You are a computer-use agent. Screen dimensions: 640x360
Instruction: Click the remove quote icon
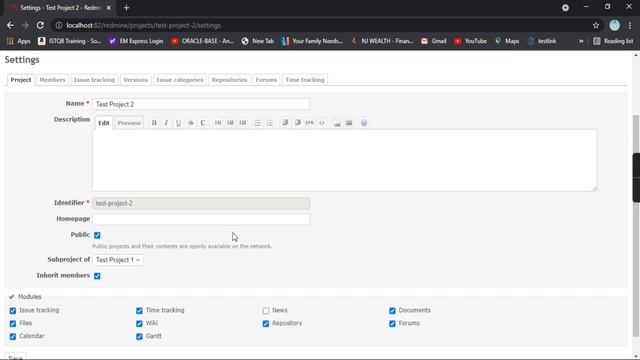click(298, 123)
